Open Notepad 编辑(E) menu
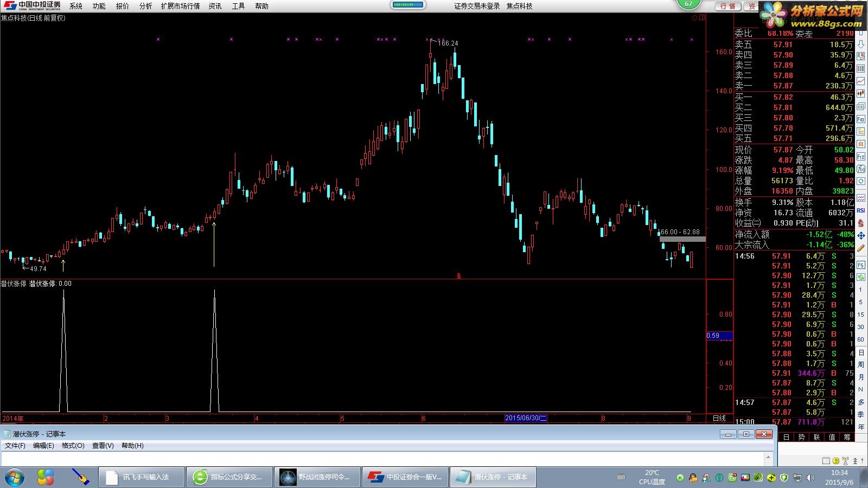This screenshot has width=868, height=488. pyautogui.click(x=43, y=446)
